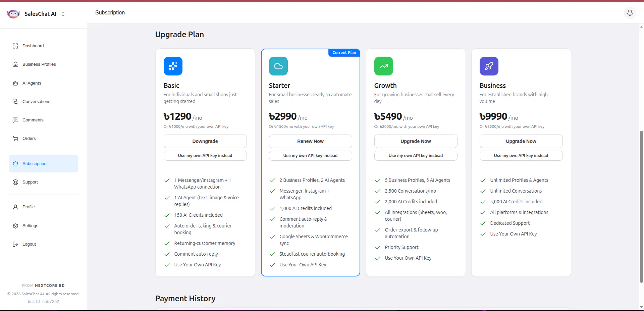Click the Starter plan cloud icon

278,66
